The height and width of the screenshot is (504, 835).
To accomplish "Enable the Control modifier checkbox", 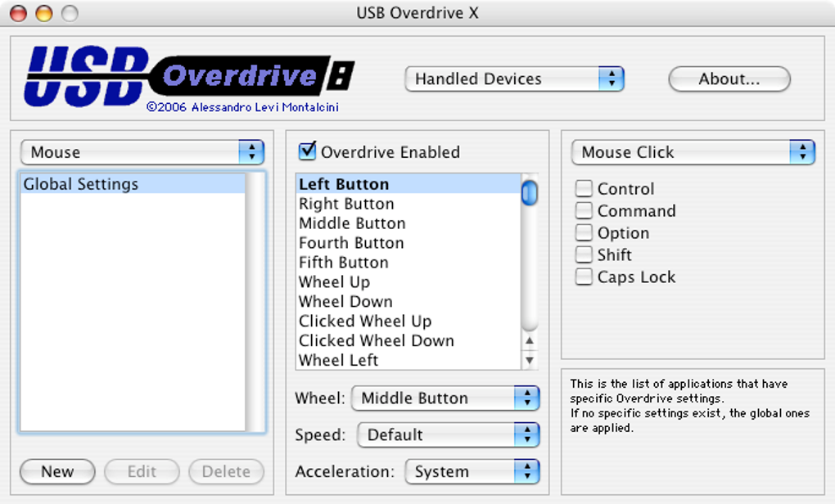I will point(584,188).
